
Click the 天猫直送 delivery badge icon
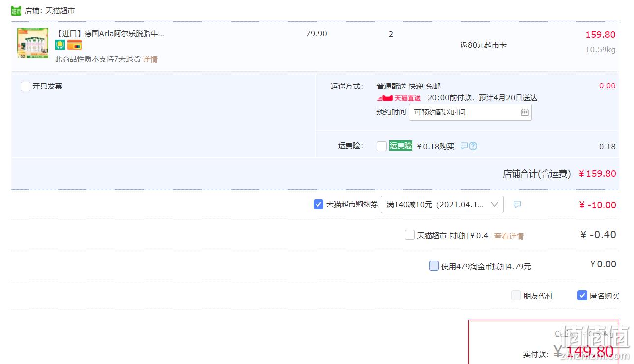399,98
